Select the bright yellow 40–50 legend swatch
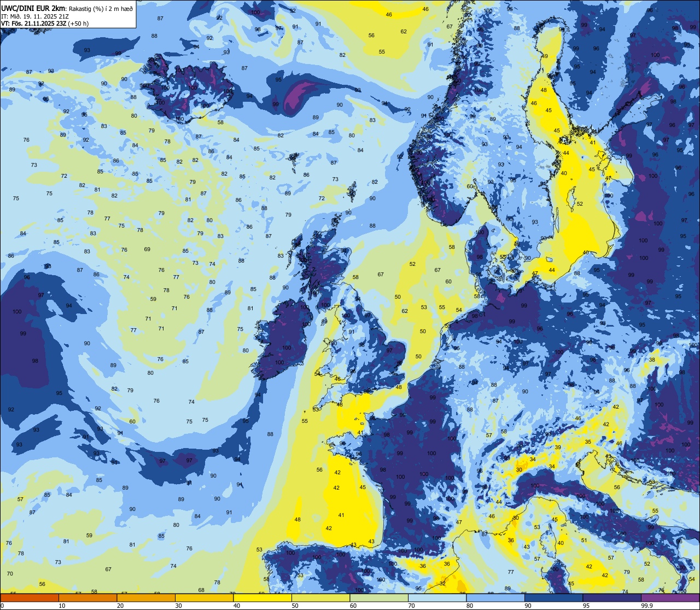 click(262, 597)
